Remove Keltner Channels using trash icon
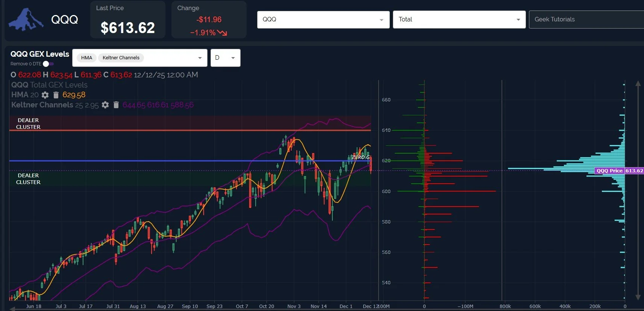Screen dimensions: 644x311 pos(116,105)
